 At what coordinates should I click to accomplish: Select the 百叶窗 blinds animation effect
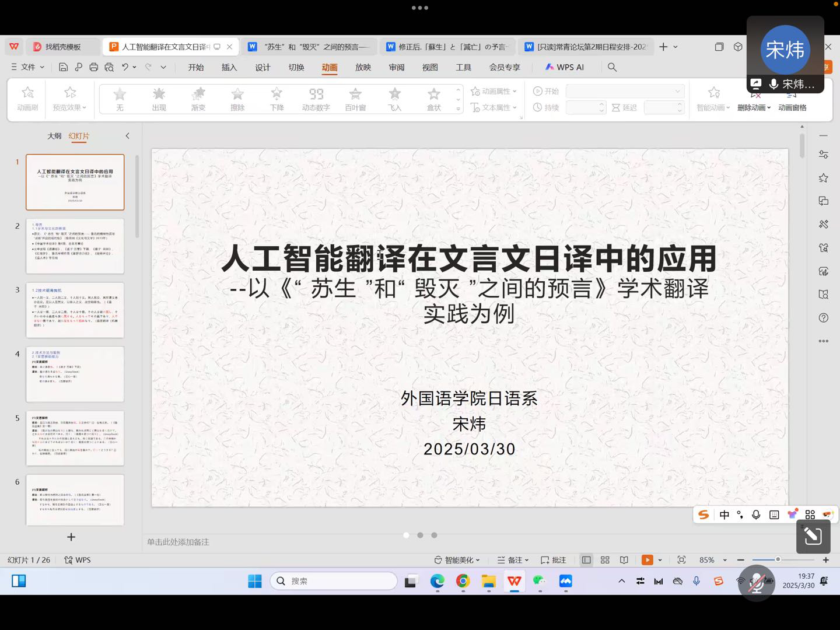point(355,99)
